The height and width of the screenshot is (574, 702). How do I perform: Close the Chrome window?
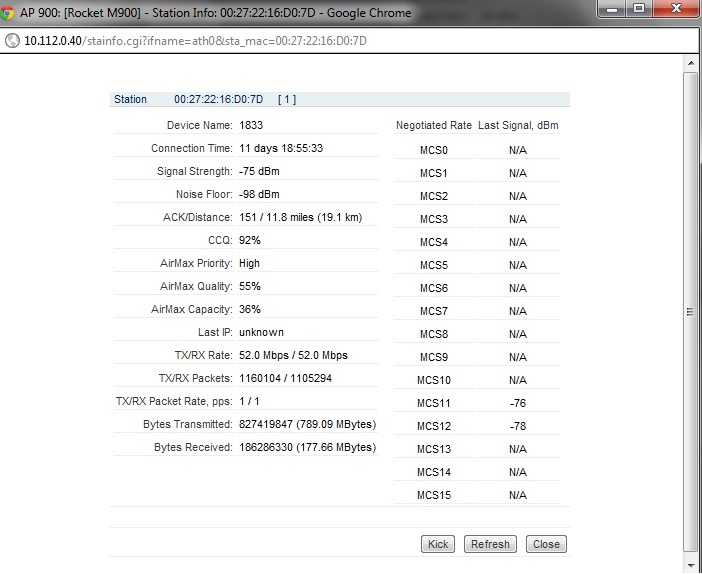click(x=676, y=9)
